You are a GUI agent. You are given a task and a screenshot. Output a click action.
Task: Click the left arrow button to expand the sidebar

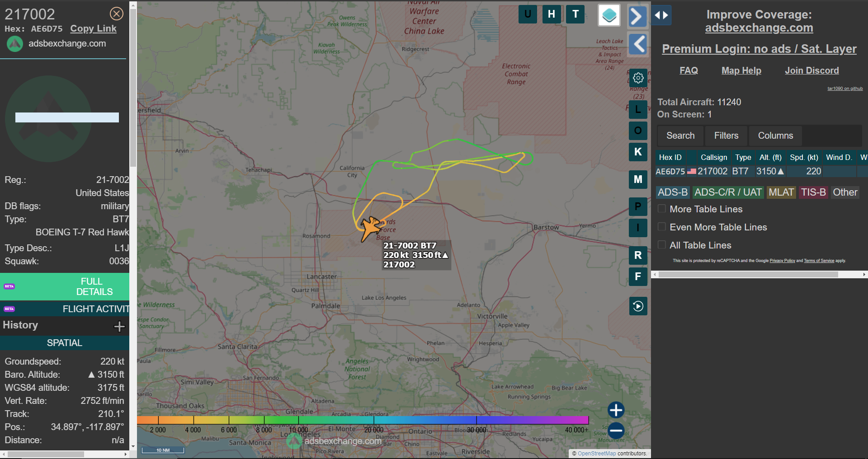tap(638, 44)
